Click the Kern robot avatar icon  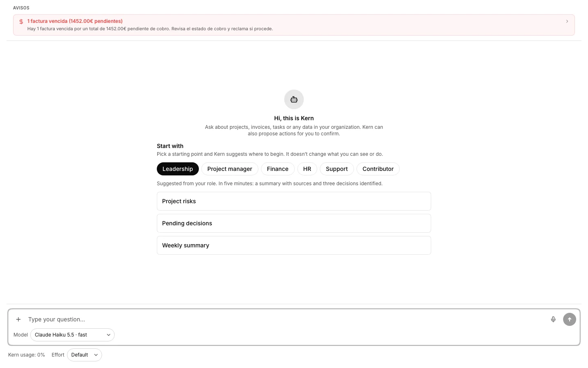click(x=294, y=99)
